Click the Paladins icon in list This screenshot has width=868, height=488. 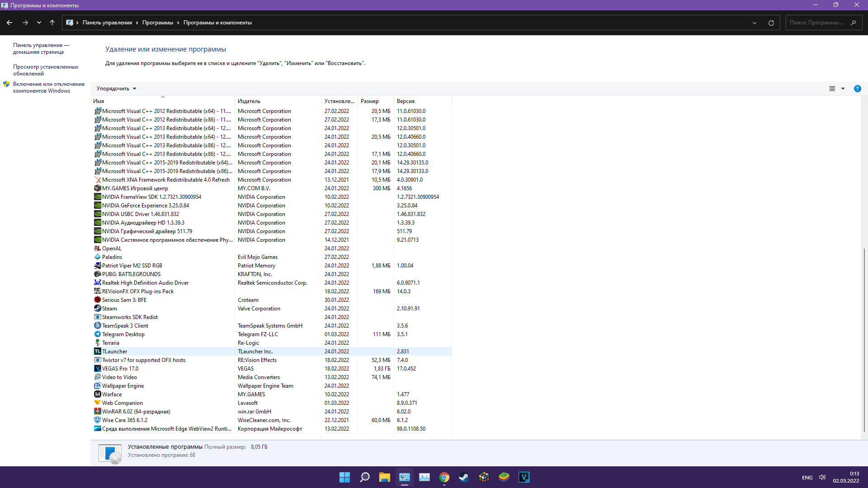97,257
